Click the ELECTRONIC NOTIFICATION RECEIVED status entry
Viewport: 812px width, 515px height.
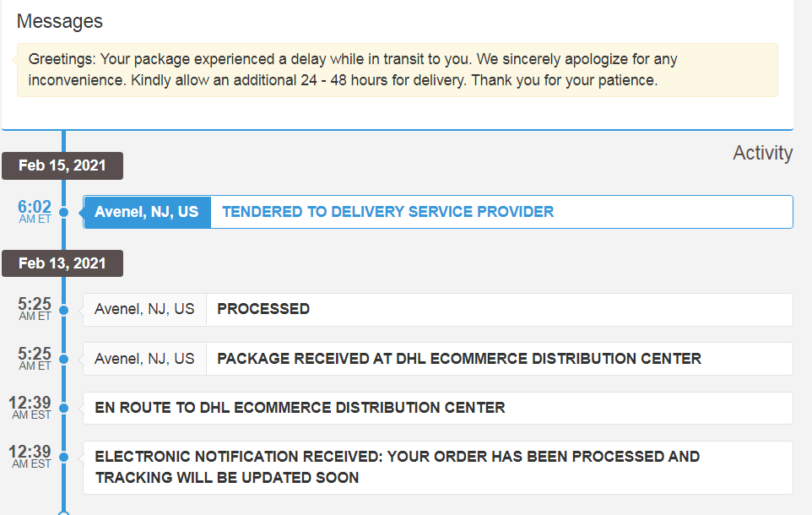click(x=397, y=467)
